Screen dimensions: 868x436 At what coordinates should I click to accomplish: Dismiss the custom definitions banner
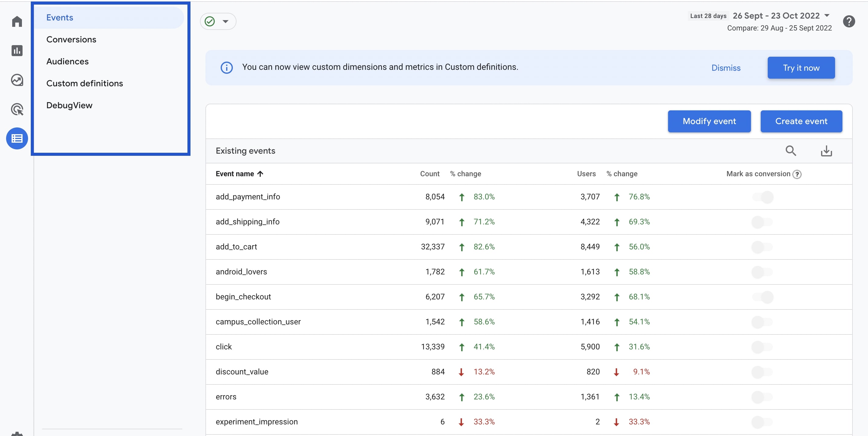(726, 68)
